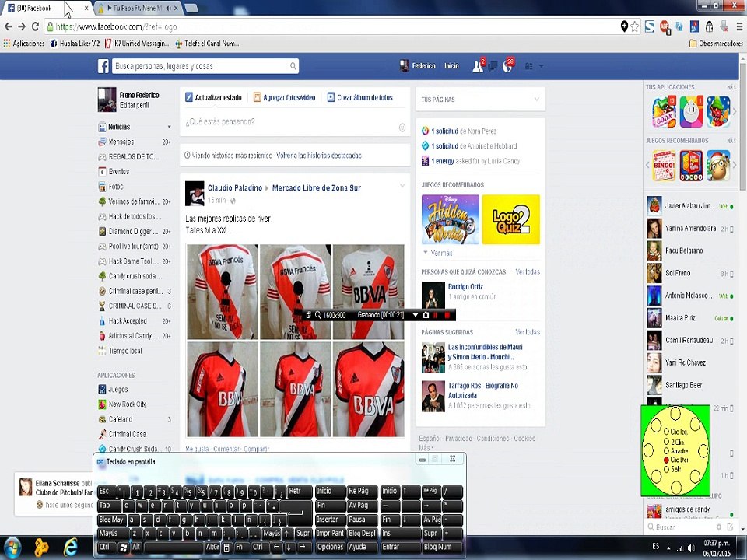The height and width of the screenshot is (560, 747).
Task: Click the Facebook logo in header
Action: pos(103,66)
